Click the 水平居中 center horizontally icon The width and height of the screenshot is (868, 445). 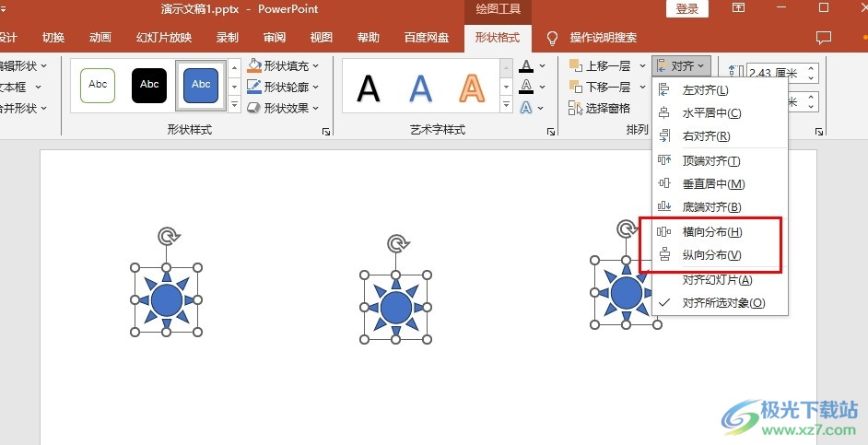[663, 113]
